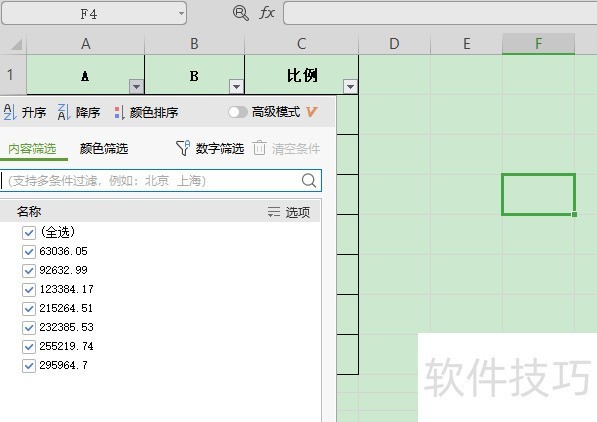Viewport: 597px width, 422px height.
Task: Switch to the 颜色筛选 tab
Action: click(104, 149)
